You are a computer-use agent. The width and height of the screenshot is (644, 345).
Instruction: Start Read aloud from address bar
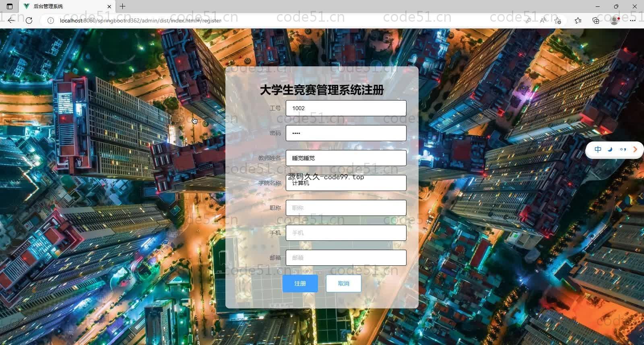[x=543, y=21]
